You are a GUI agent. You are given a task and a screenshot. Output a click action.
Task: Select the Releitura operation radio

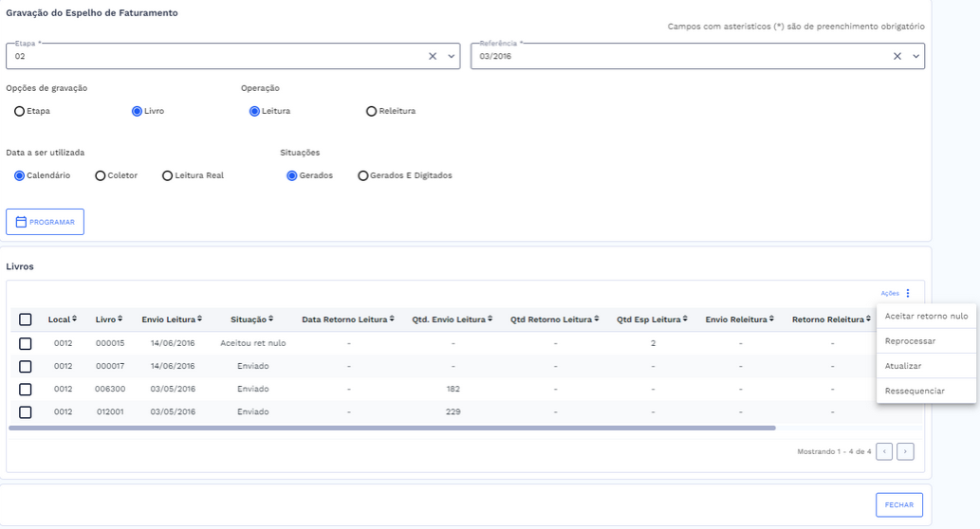[x=371, y=111]
